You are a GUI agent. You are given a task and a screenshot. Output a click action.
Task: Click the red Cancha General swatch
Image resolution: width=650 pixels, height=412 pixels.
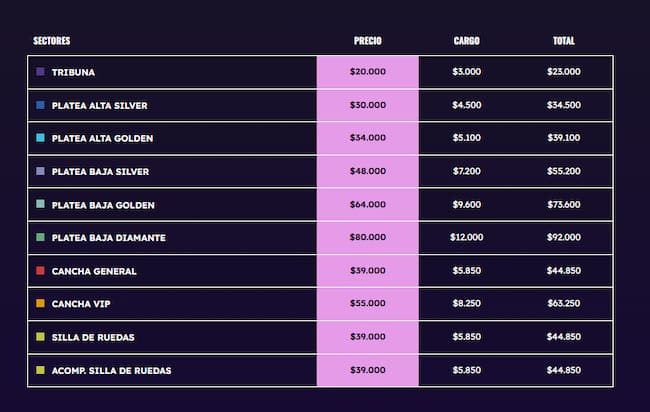(x=40, y=271)
